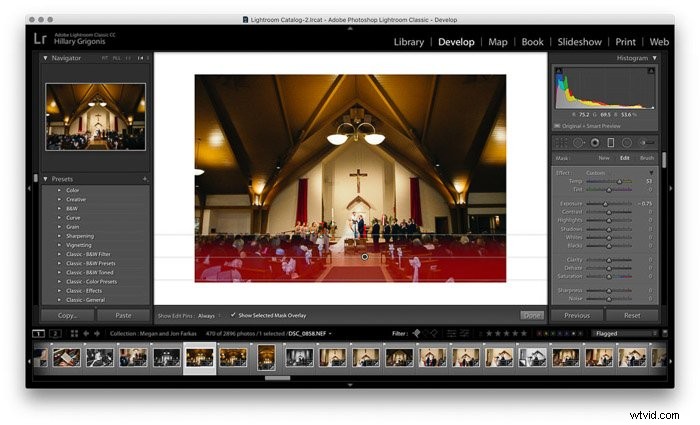The image size is (700, 425).
Task: Filter by rejected flag icon
Action: (x=433, y=333)
